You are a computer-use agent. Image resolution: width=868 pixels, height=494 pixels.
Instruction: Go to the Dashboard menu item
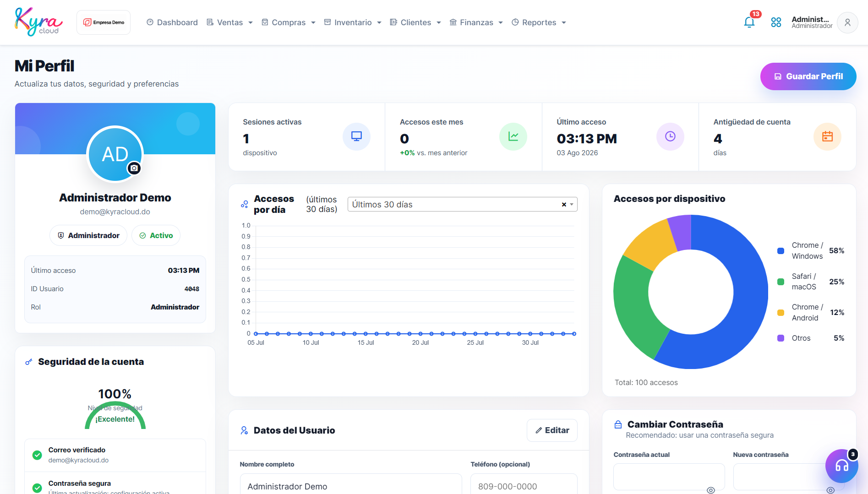point(172,22)
